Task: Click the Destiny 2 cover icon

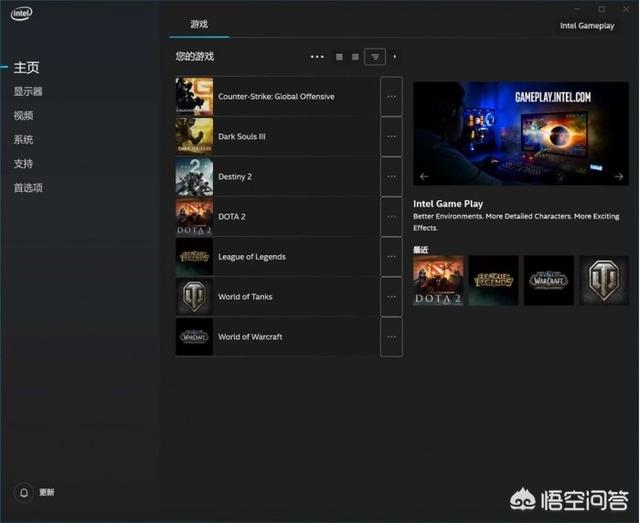Action: click(194, 176)
